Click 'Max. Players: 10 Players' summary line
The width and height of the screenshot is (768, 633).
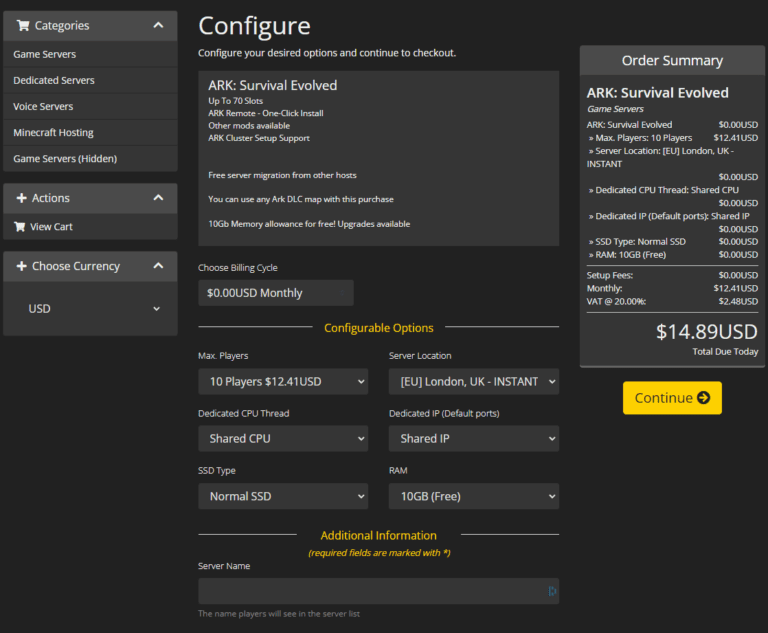pos(672,138)
